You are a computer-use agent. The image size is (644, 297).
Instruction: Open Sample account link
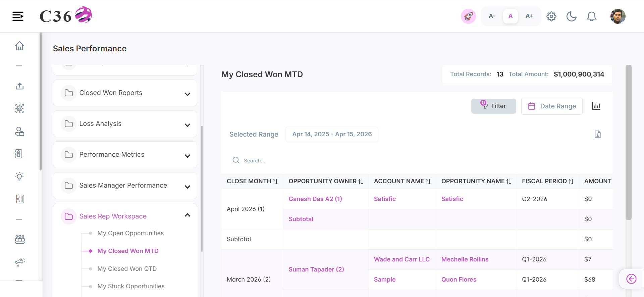point(385,280)
